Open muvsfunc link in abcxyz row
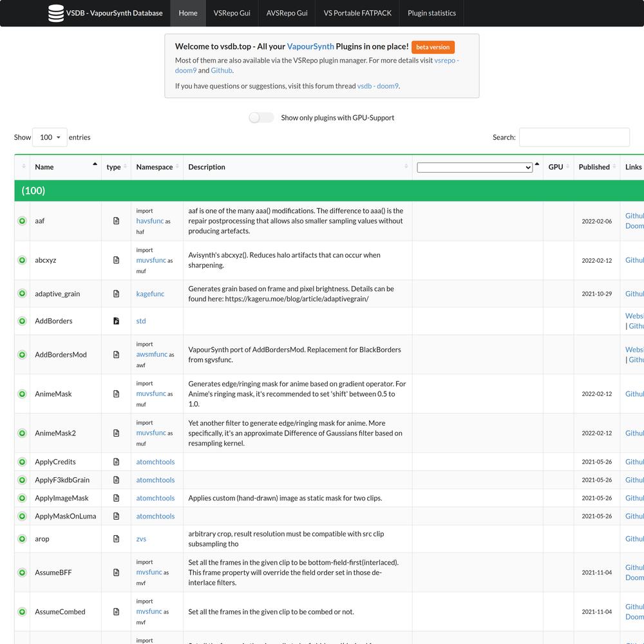 (151, 260)
